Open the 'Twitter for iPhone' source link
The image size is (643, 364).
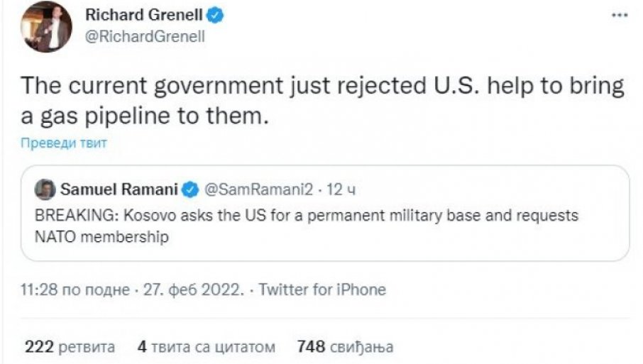[322, 289]
